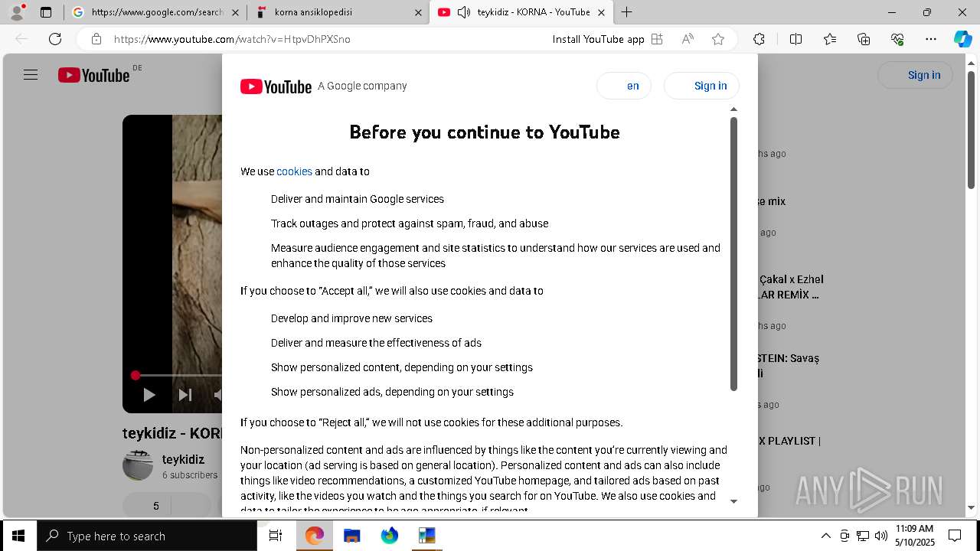Click the taskbar search box
The height and width of the screenshot is (551, 980).
point(147,536)
